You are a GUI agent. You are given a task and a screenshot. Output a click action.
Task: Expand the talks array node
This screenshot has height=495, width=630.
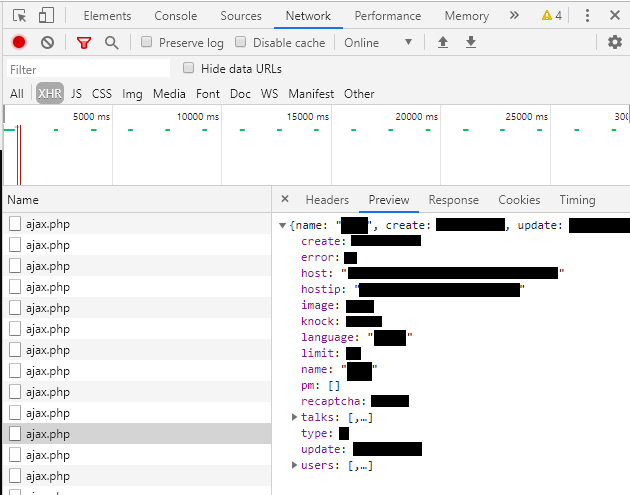tap(294, 416)
